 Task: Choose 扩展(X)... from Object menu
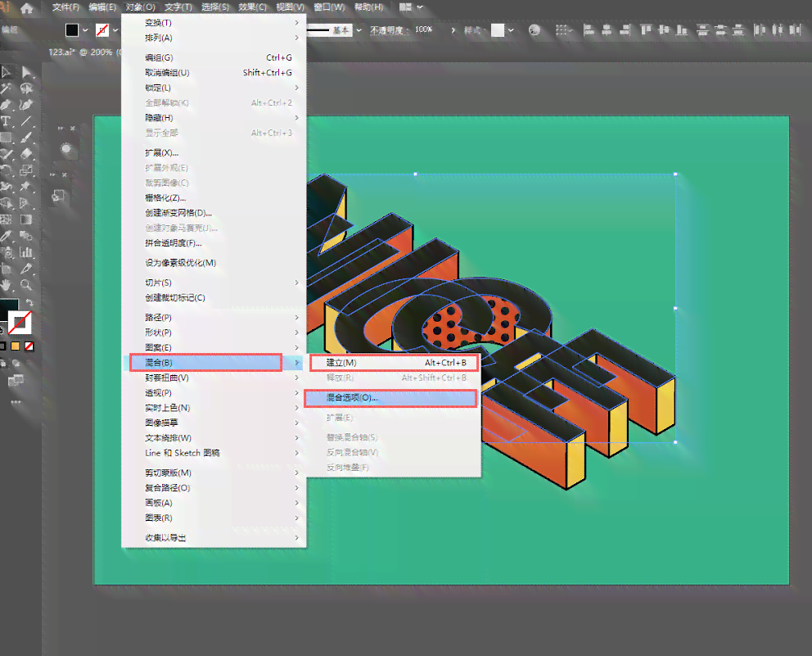[214, 153]
